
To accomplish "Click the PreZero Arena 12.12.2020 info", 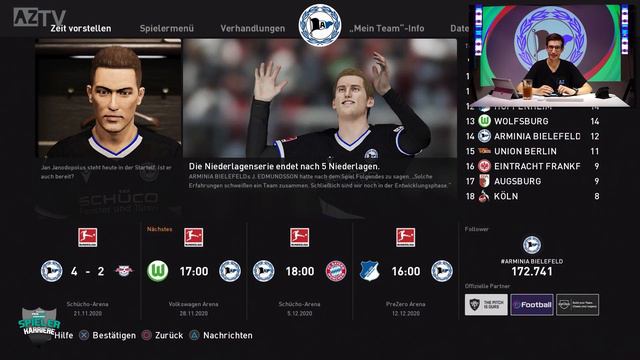I will tap(405, 309).
